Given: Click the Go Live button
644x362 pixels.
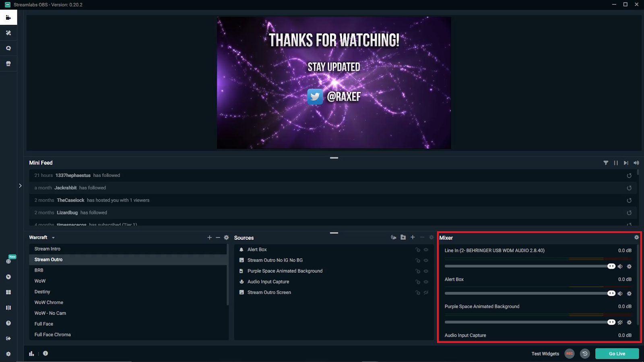Looking at the screenshot, I should [x=617, y=354].
